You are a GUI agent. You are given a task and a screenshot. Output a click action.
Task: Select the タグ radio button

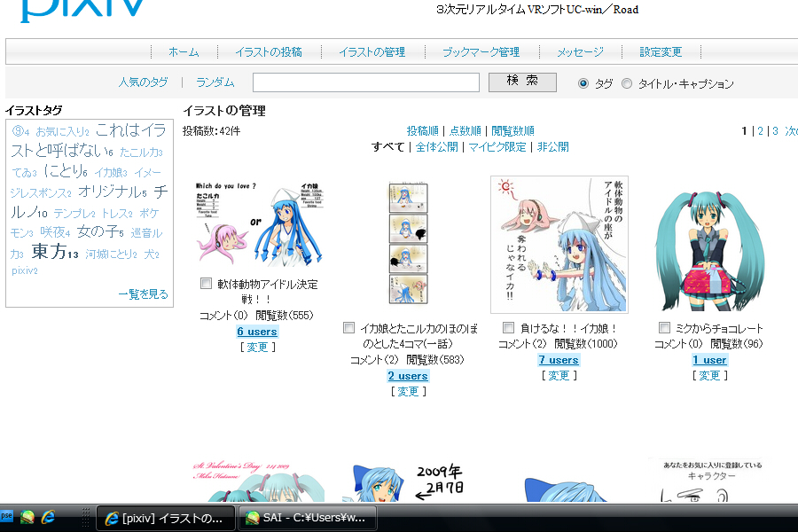click(583, 83)
